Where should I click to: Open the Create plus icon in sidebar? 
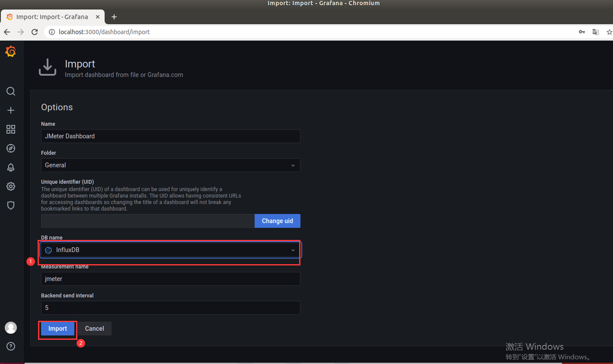tap(11, 110)
